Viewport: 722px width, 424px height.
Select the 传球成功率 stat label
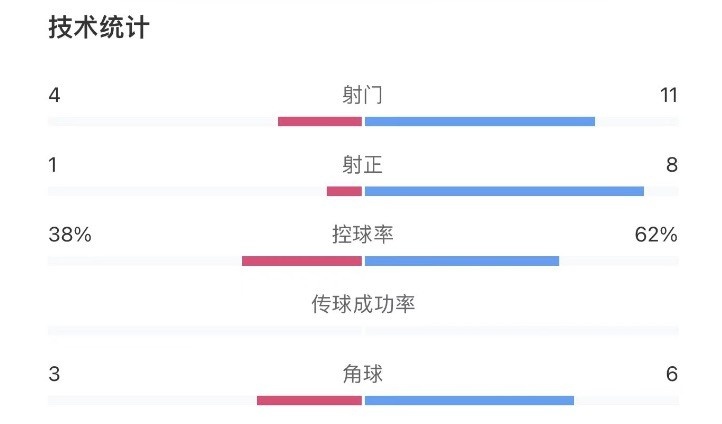(x=363, y=304)
